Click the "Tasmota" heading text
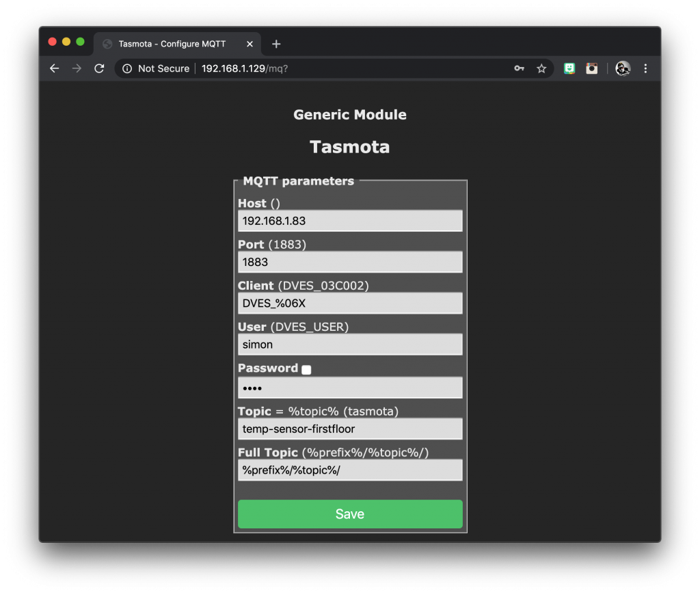Viewport: 700px width, 594px height. point(349,147)
